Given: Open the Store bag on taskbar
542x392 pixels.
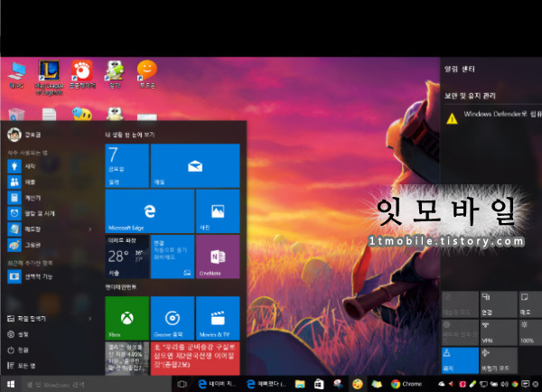Looking at the screenshot, I should (319, 384).
